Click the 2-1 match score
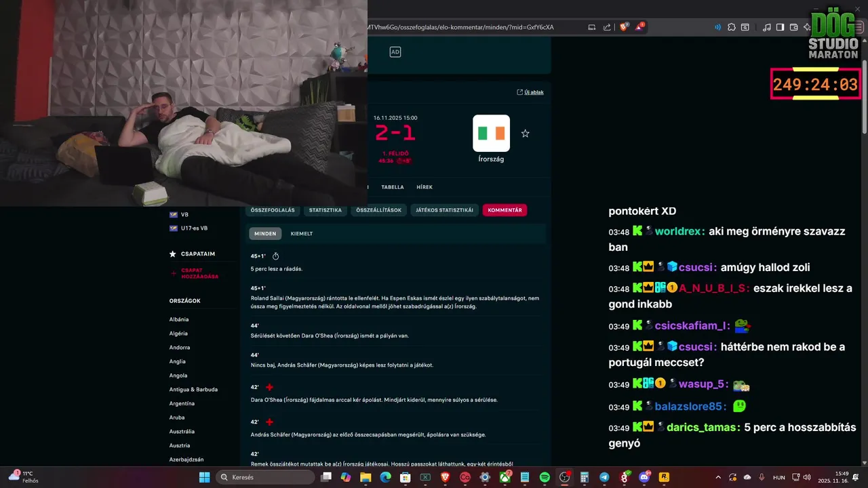Viewport: 868px width, 488px height. point(395,133)
